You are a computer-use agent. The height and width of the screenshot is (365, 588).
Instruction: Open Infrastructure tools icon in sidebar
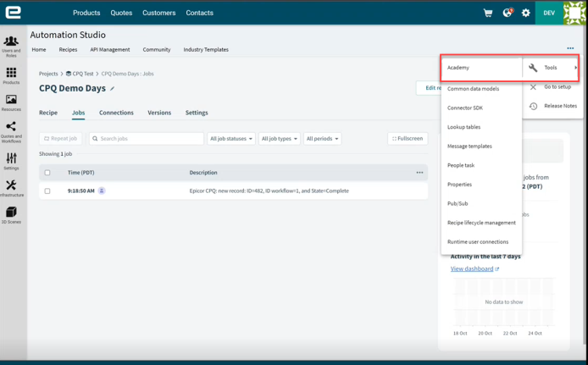tap(11, 185)
